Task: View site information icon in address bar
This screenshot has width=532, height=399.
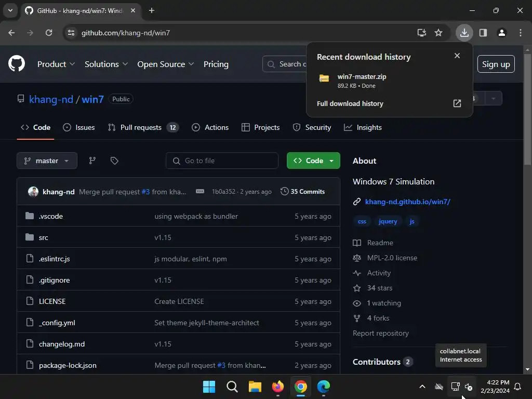Action: pos(71,33)
